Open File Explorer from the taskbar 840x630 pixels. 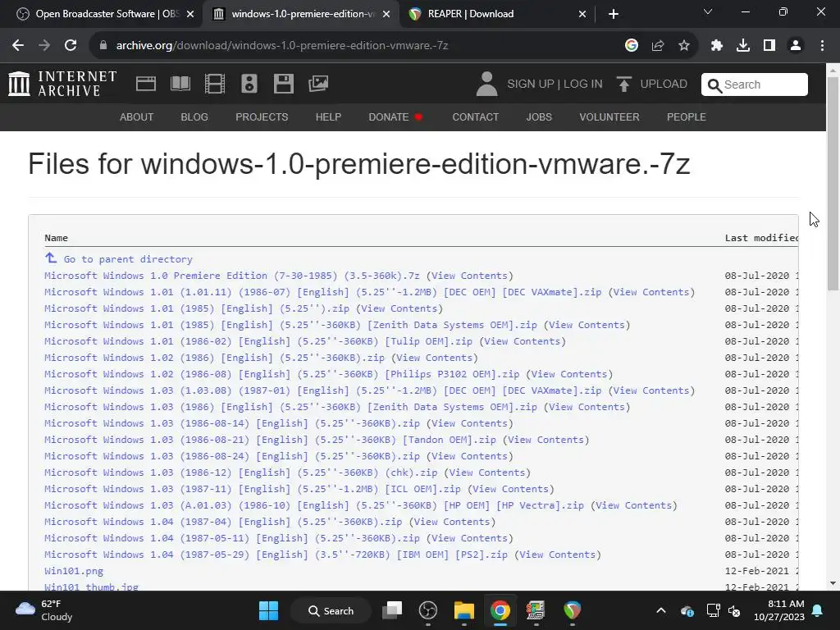click(x=464, y=610)
